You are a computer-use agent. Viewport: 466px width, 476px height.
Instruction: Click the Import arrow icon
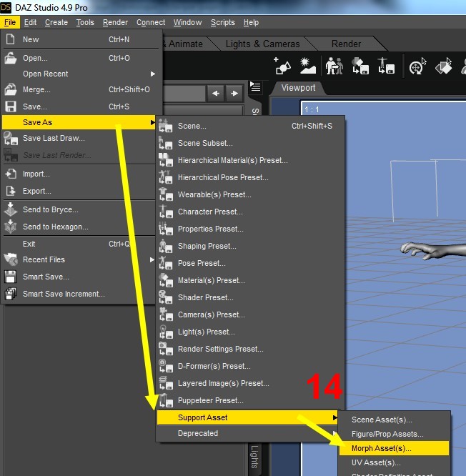click(x=11, y=174)
